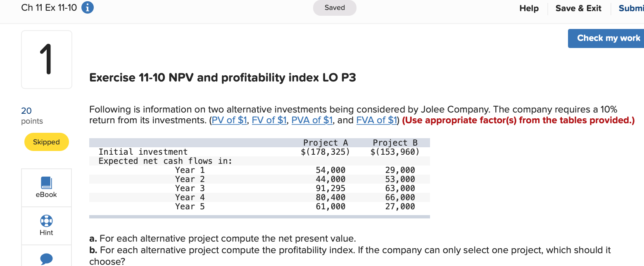The height and width of the screenshot is (266, 644).
Task: Click Project A Year 1 value 54,000
Action: [x=330, y=170]
